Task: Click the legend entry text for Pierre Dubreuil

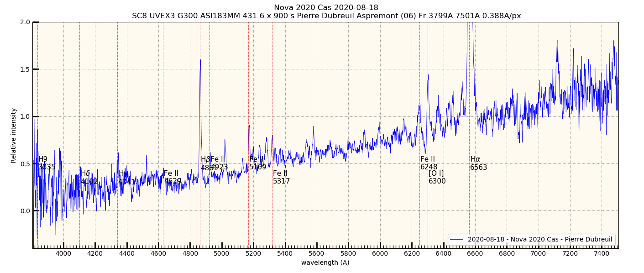Action: pyautogui.click(x=540, y=239)
